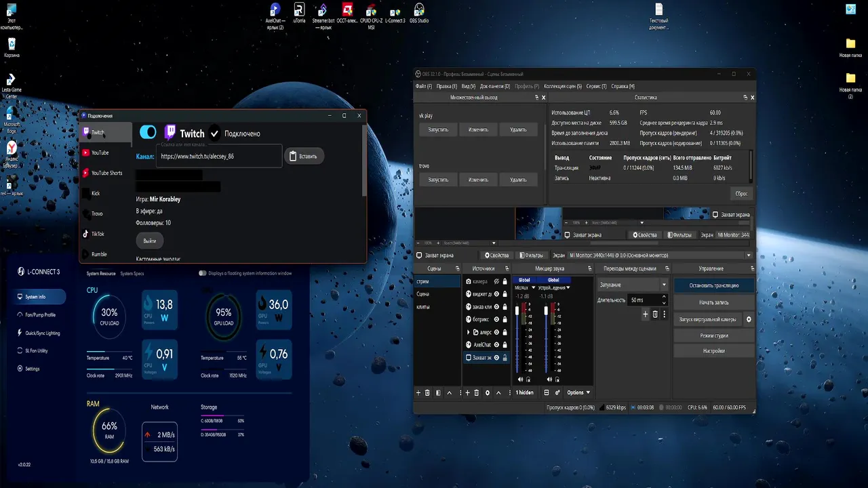Screen dimensions: 868x488
Task: Open the Recycle Bin desktop icon
Action: pos(12,47)
